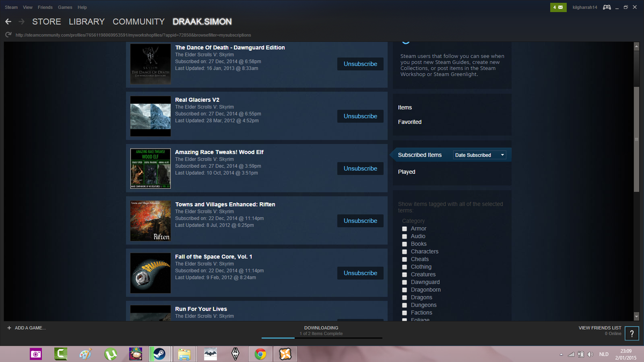This screenshot has height=362, width=644.
Task: Unsubscribe from Real Glaciers V2
Action: pyautogui.click(x=361, y=116)
